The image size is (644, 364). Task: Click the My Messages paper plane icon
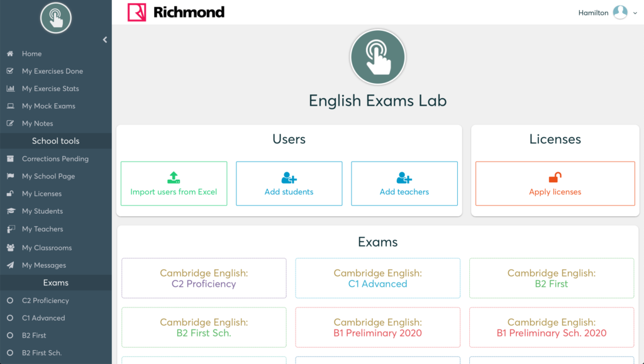[x=10, y=265]
